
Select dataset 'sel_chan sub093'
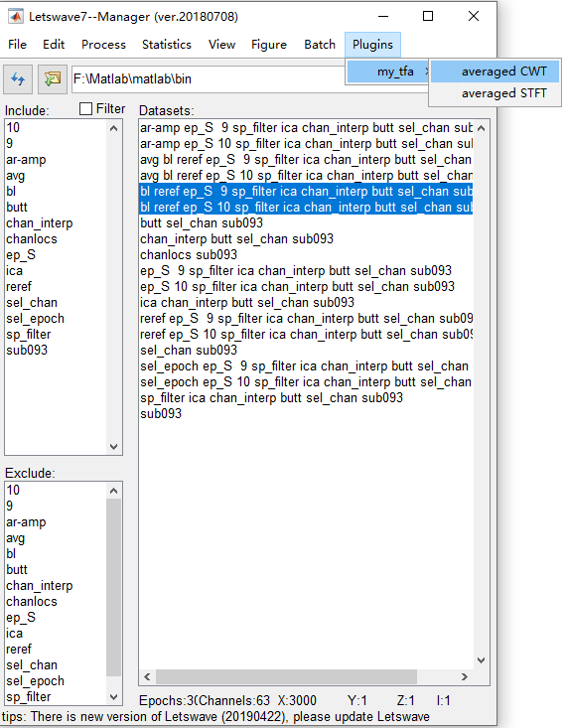(306, 350)
